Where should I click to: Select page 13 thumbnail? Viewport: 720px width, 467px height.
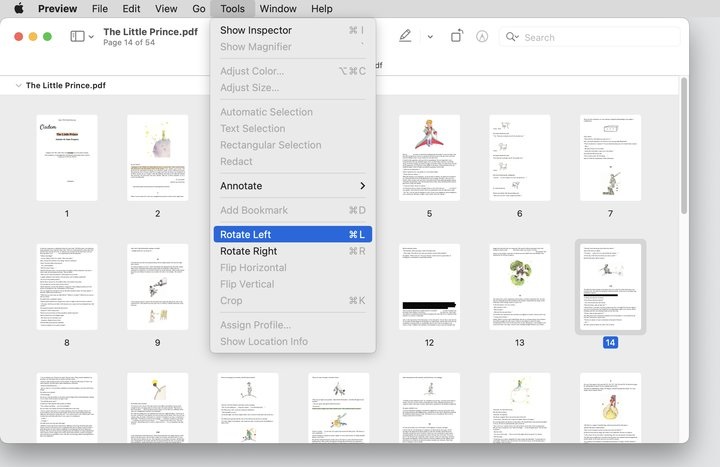(520, 287)
